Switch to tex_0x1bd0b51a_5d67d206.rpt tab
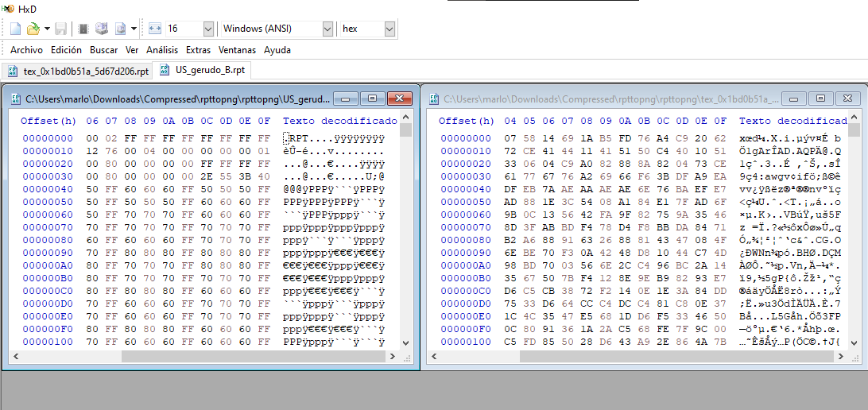 [78, 72]
